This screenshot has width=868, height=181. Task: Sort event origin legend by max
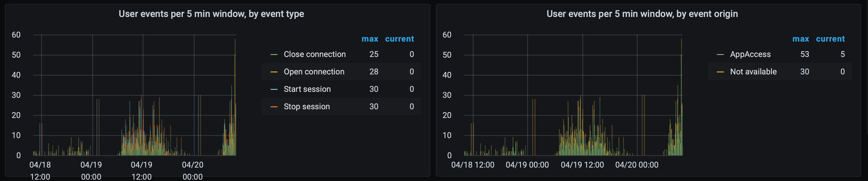click(801, 39)
